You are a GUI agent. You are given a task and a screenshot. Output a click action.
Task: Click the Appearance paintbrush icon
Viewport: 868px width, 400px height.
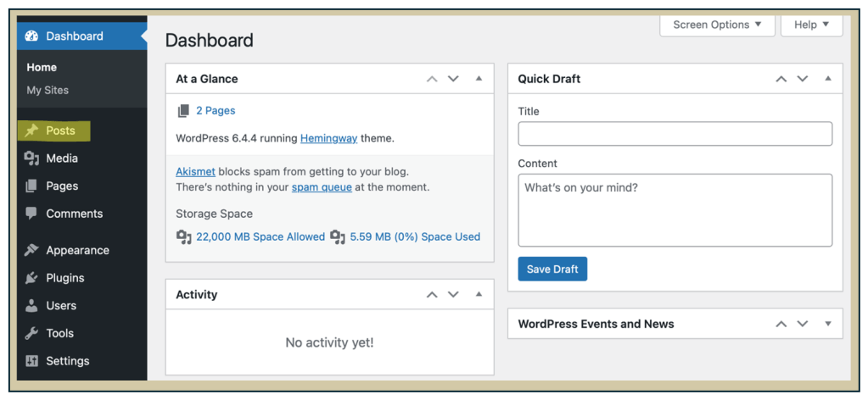click(31, 250)
